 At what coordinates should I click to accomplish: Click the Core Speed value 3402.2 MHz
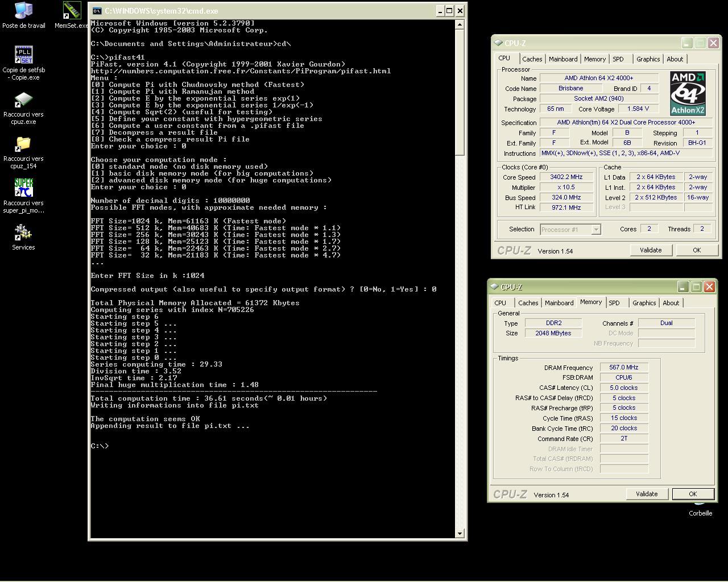[566, 177]
